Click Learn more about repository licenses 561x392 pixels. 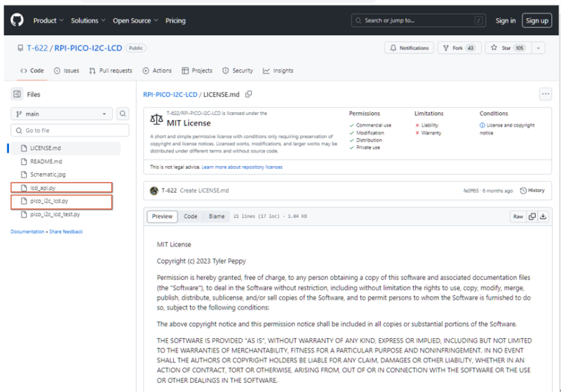click(x=242, y=167)
